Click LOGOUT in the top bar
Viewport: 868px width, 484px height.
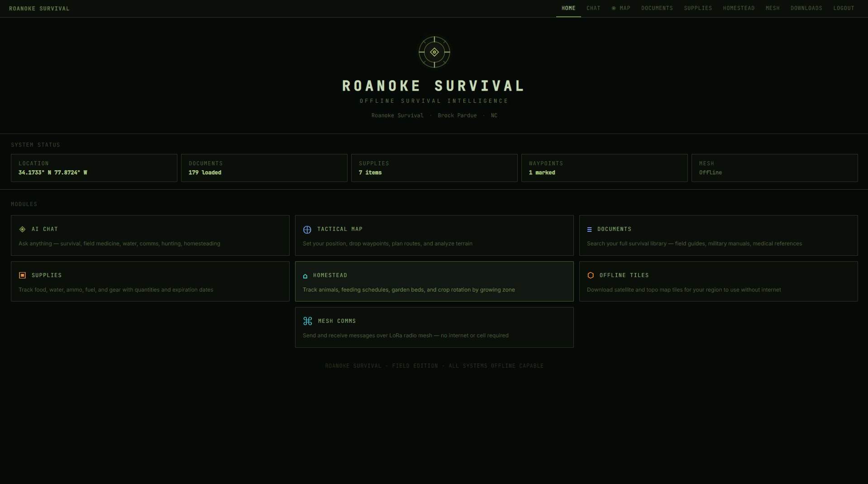point(844,8)
